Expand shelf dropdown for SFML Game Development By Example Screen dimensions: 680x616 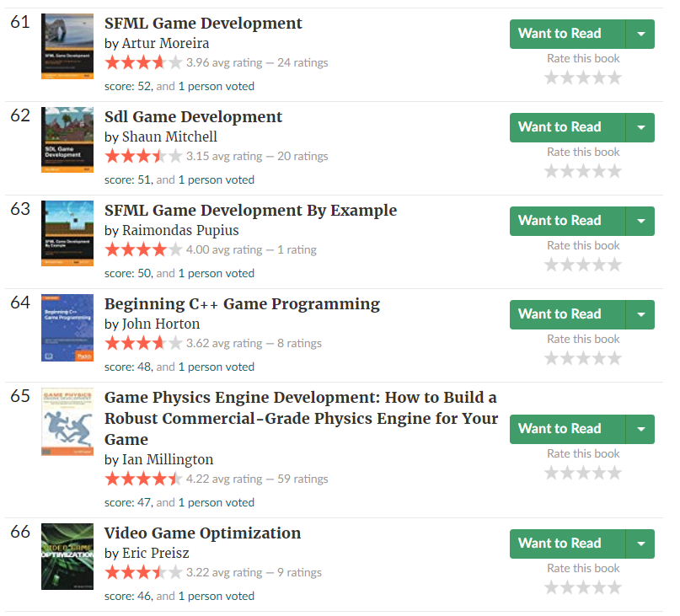click(x=640, y=222)
